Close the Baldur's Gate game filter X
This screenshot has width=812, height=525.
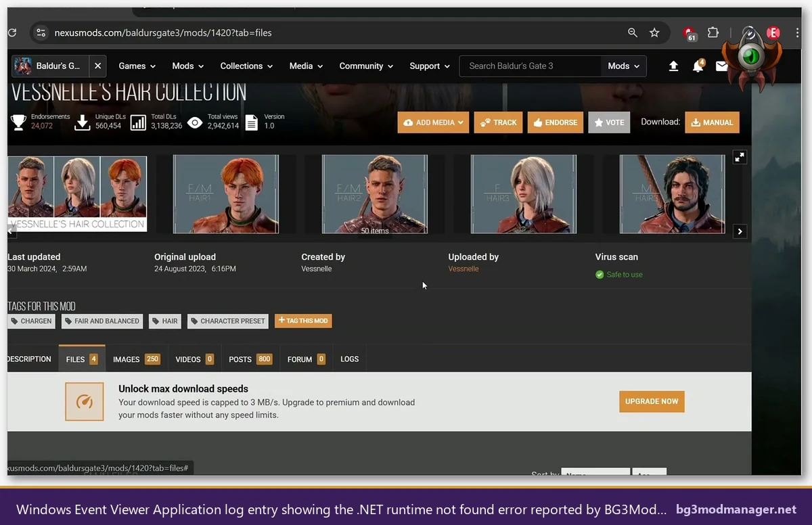pyautogui.click(x=97, y=66)
